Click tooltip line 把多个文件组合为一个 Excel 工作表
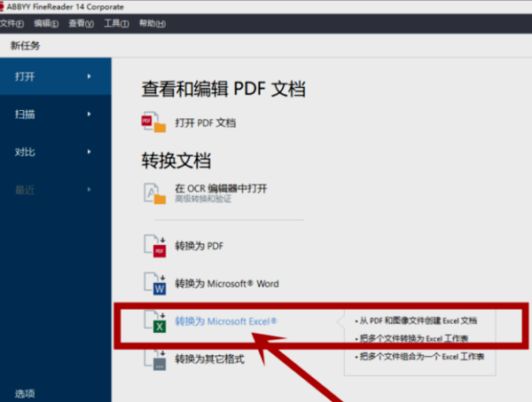 coord(419,357)
